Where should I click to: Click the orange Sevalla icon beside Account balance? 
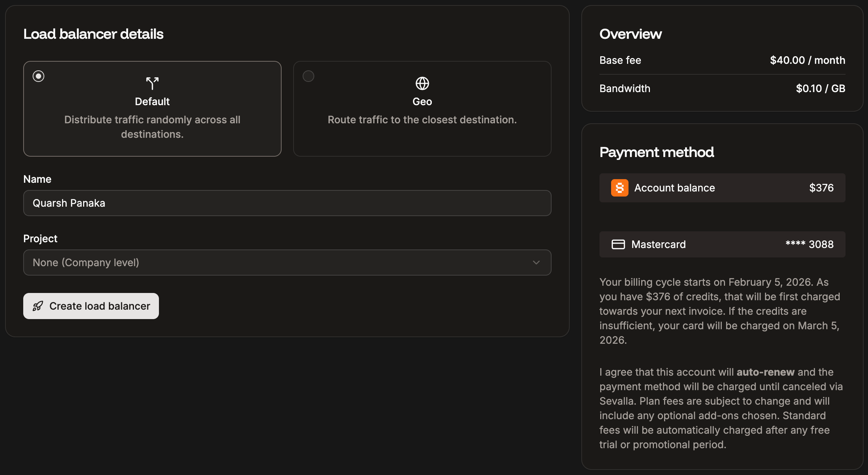[x=619, y=187]
